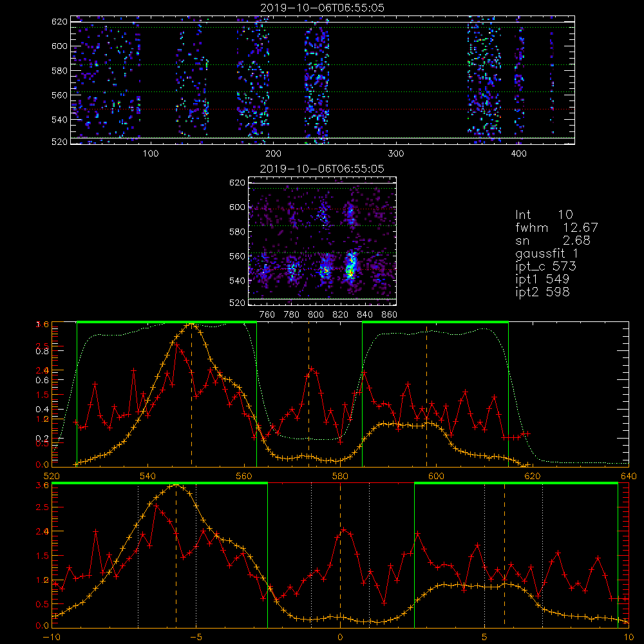Click x-axis label 300 of the top image

pos(396,154)
